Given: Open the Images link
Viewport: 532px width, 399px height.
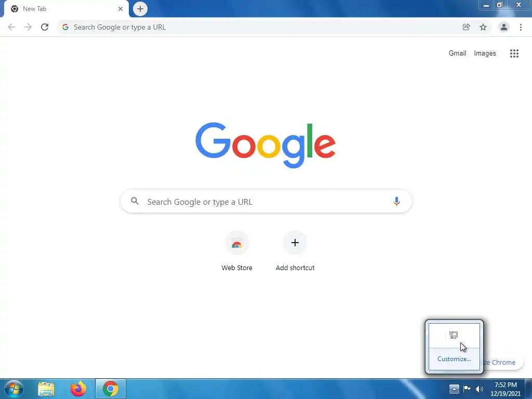Looking at the screenshot, I should click(x=485, y=54).
